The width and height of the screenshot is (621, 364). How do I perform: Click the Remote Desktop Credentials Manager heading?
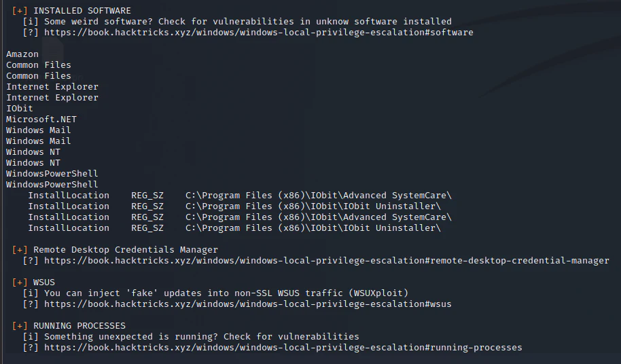click(x=126, y=250)
